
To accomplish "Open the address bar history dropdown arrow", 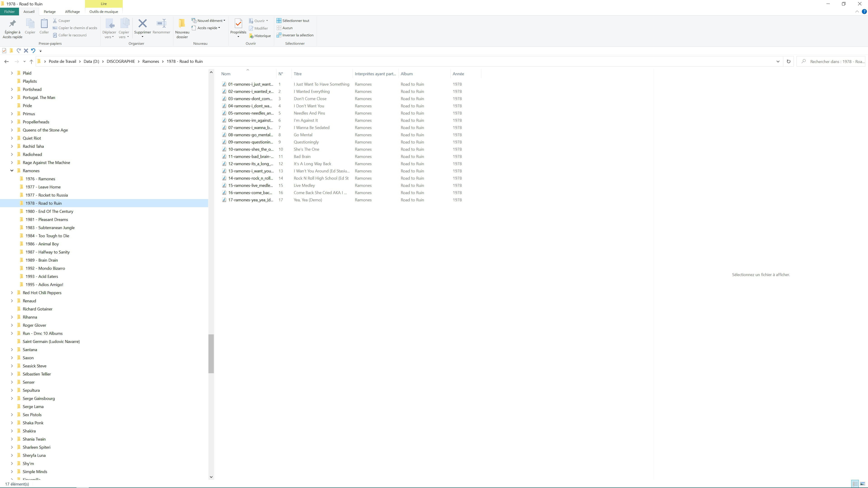I will (778, 61).
